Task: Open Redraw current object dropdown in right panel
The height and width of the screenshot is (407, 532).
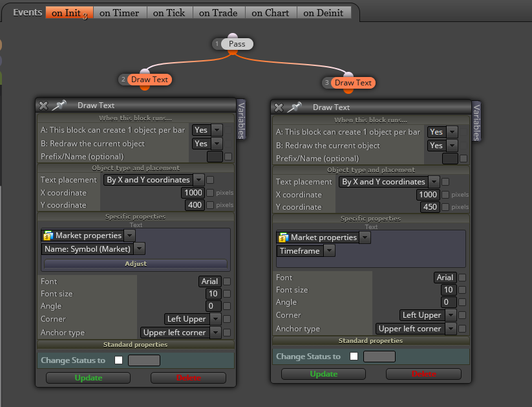Action: pyautogui.click(x=452, y=146)
